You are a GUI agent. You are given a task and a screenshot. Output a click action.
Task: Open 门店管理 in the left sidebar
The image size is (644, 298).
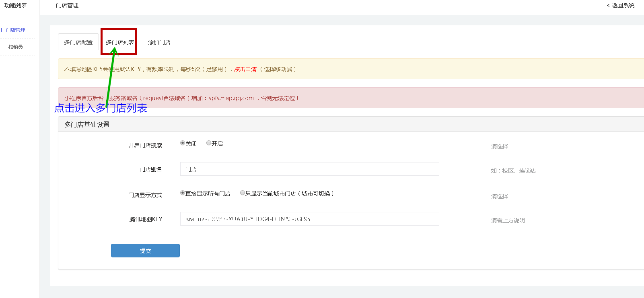coord(16,30)
